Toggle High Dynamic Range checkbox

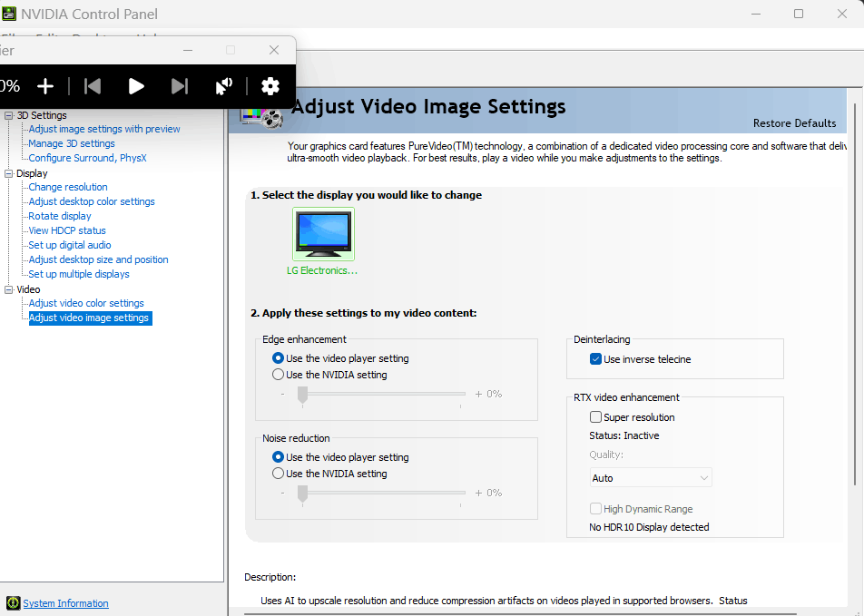(x=595, y=509)
